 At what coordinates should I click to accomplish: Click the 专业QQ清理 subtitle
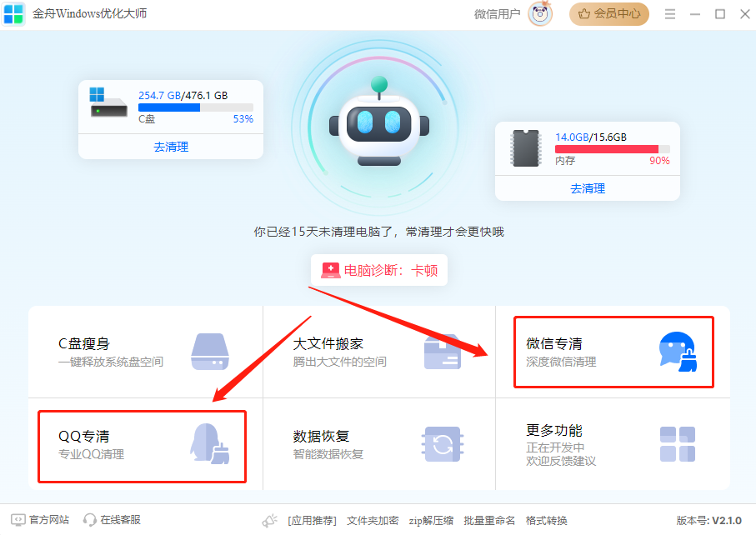coord(91,454)
